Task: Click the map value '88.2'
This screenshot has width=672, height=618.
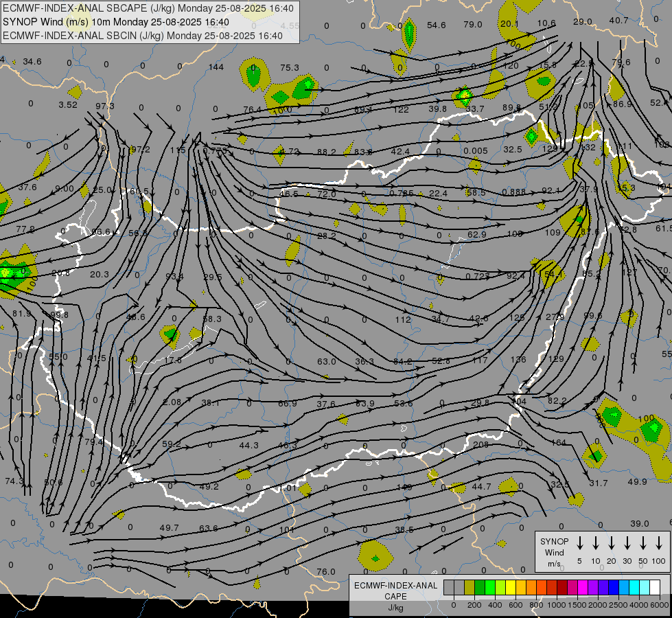Action: point(327,152)
